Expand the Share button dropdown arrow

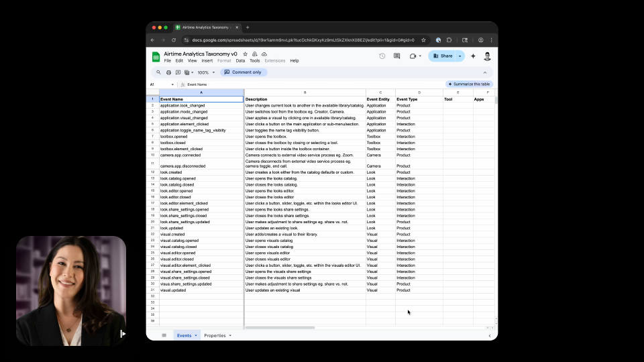pos(460,56)
